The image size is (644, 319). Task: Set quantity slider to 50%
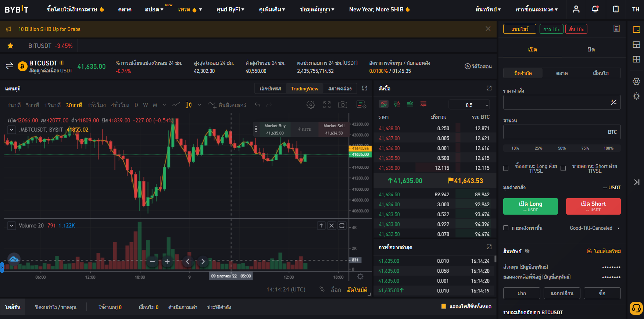[x=562, y=148]
